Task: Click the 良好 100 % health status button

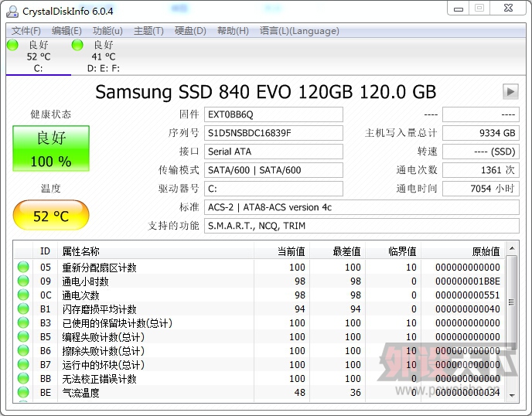Action: 51,148
